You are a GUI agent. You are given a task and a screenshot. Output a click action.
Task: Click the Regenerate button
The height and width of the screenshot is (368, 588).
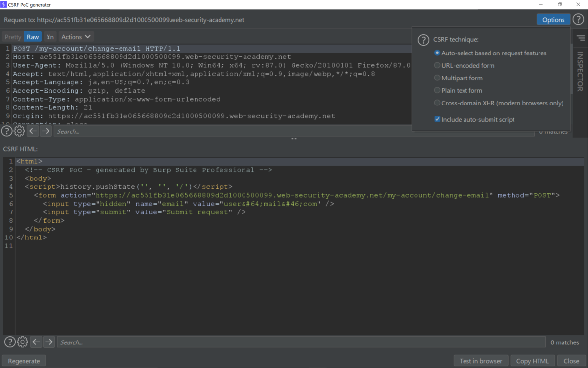[x=24, y=361]
